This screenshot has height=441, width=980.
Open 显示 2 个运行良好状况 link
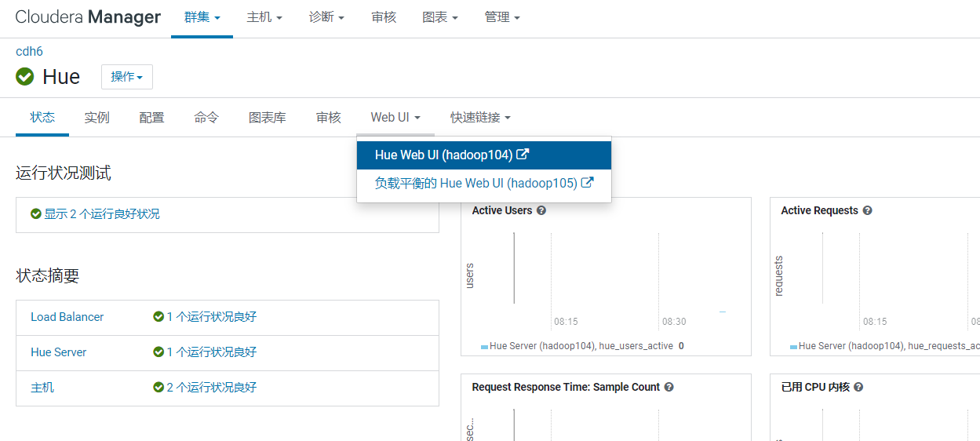[102, 214]
